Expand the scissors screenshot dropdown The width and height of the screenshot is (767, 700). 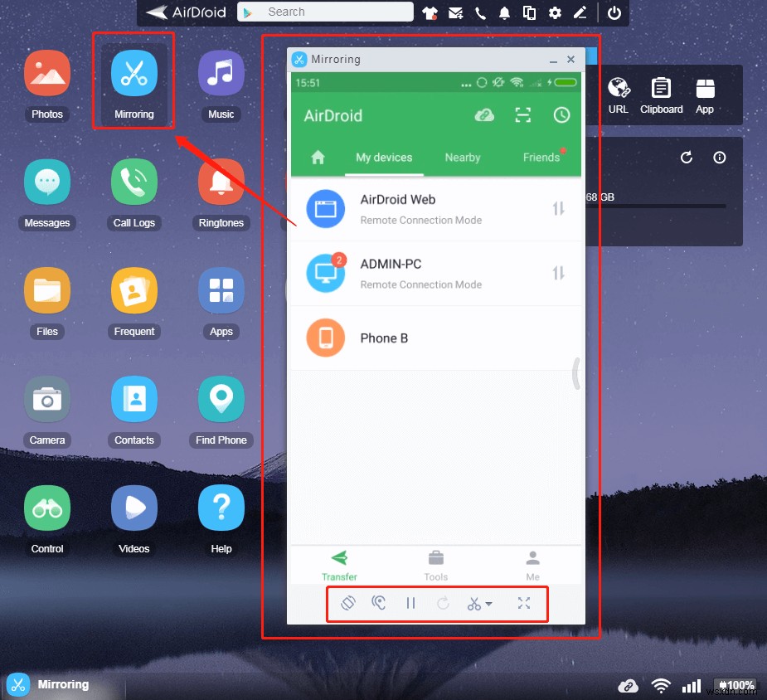coord(488,604)
